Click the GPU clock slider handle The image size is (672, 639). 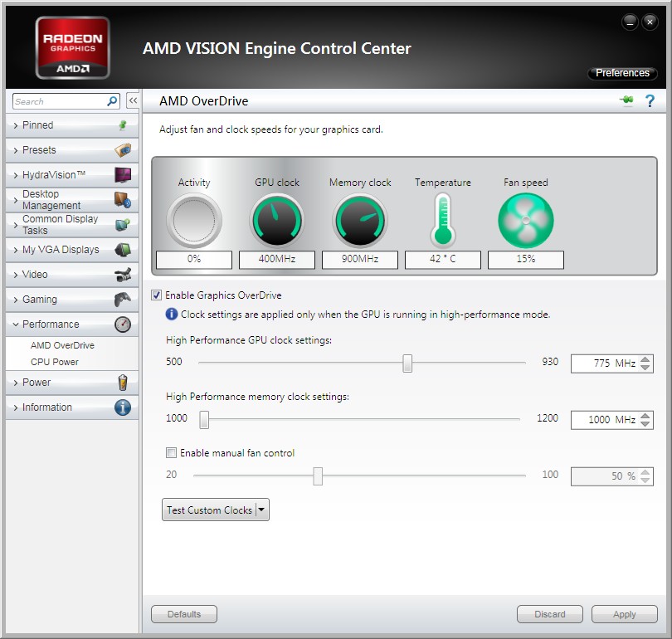(x=407, y=363)
